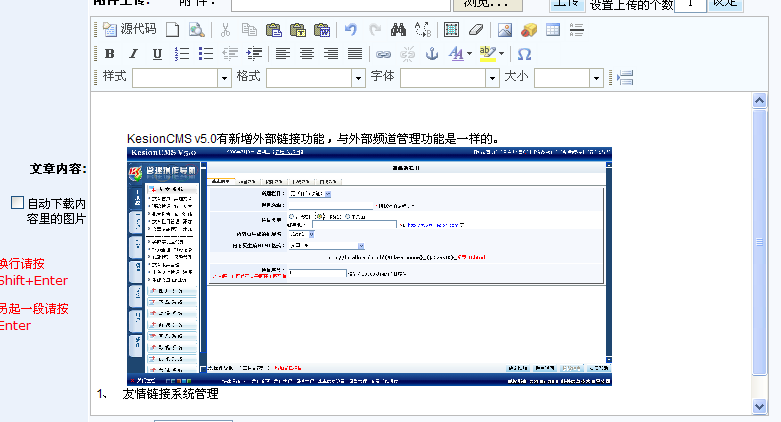The height and width of the screenshot is (422, 781).
Task: Copy selection with the Copy icon
Action: click(249, 30)
